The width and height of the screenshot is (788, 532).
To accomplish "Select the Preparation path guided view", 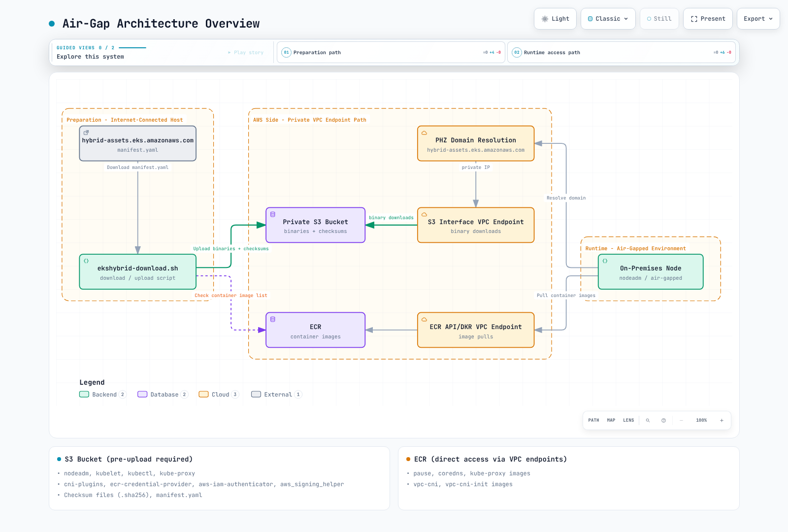I will [391, 52].
